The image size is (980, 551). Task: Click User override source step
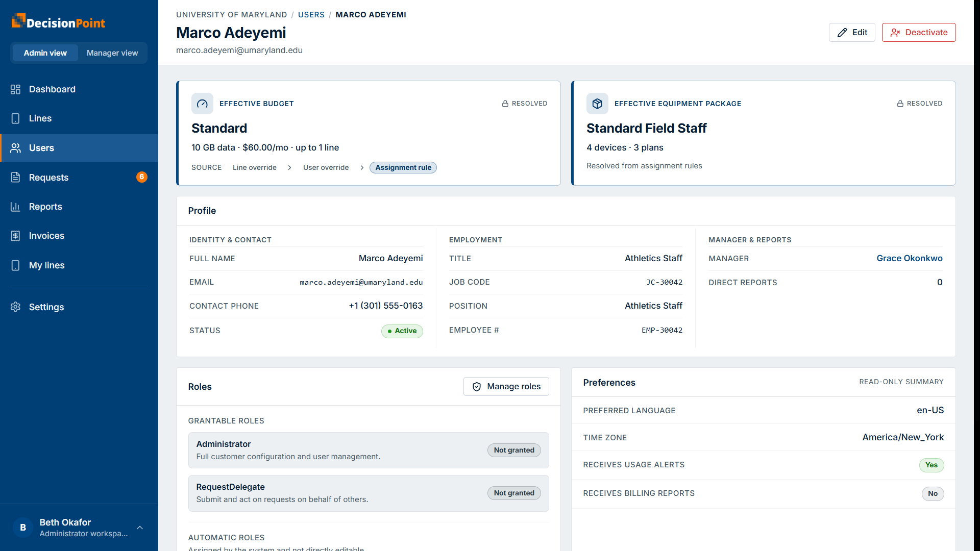[x=326, y=167]
